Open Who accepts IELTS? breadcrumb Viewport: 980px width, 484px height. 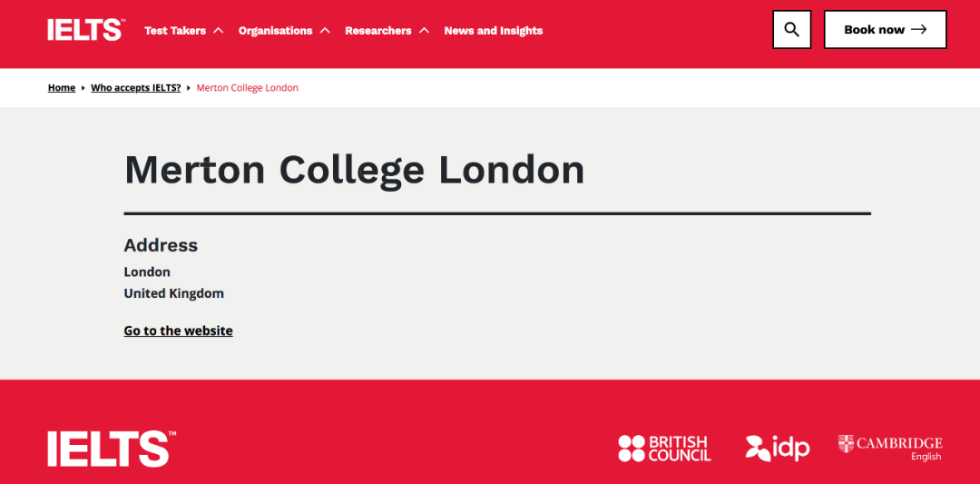[135, 87]
